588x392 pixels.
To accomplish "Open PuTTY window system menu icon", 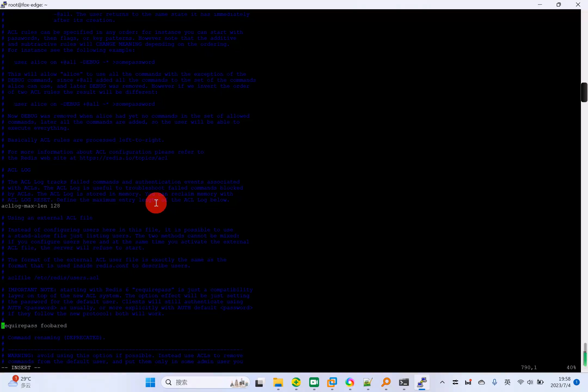I will point(4,5).
